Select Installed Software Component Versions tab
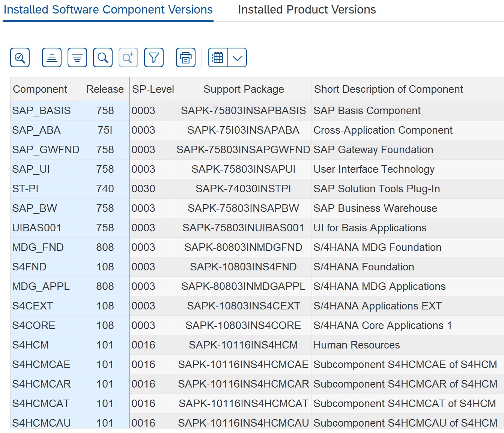This screenshot has width=504, height=433. pyautogui.click(x=108, y=9)
